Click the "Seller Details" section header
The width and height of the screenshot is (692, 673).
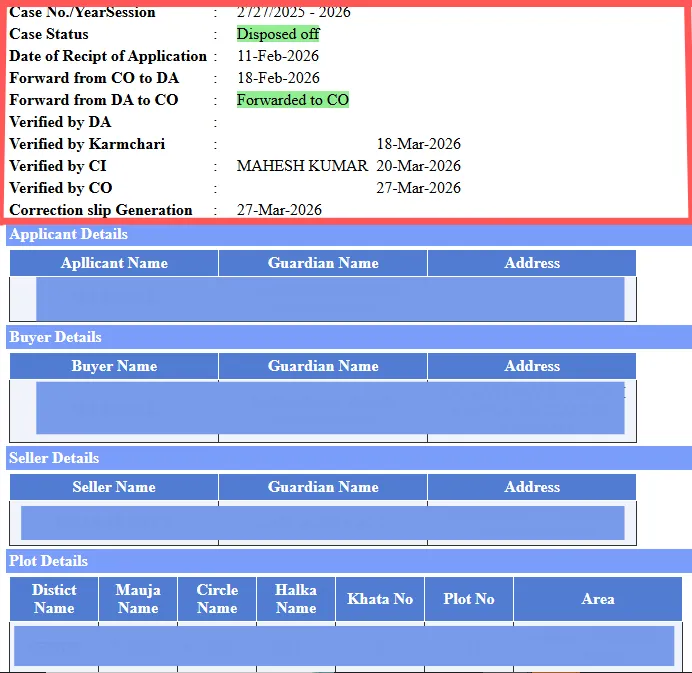[x=349, y=458]
